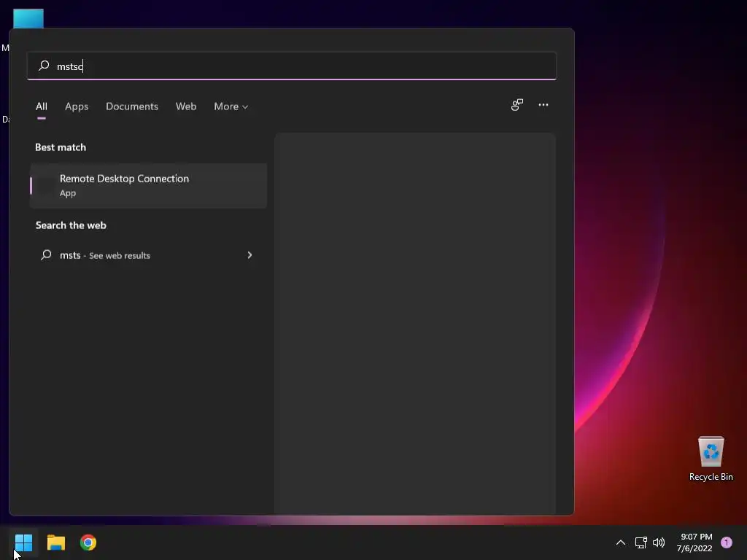Open the three-dot options menu
Viewport: 747px width, 560px height.
coord(543,105)
